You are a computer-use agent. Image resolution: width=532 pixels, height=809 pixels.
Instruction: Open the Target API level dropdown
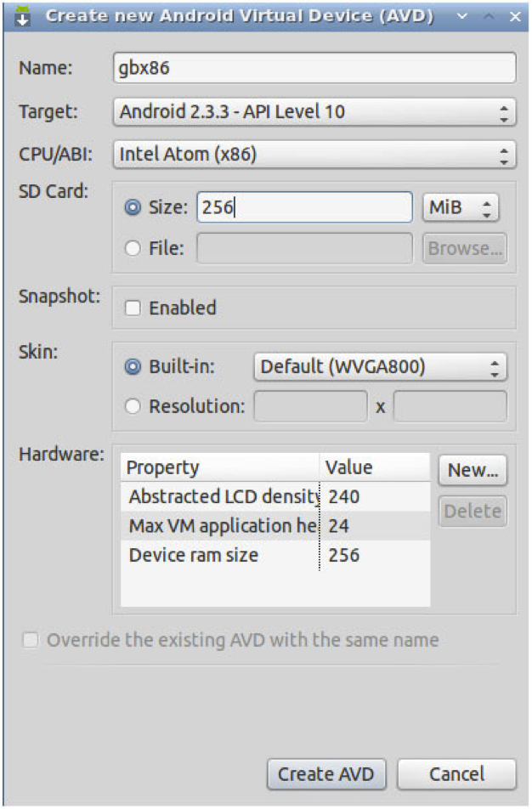314,111
